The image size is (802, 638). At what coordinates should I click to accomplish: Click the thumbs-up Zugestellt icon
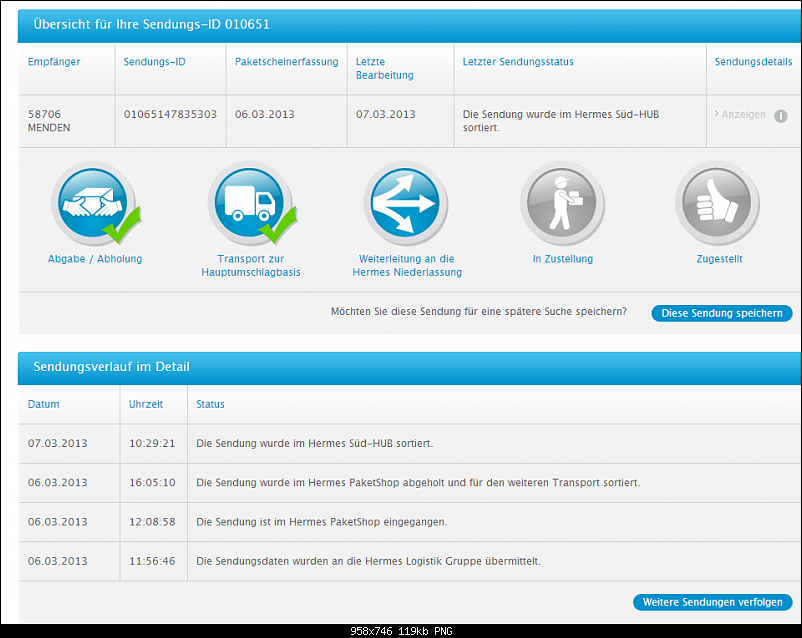[717, 203]
